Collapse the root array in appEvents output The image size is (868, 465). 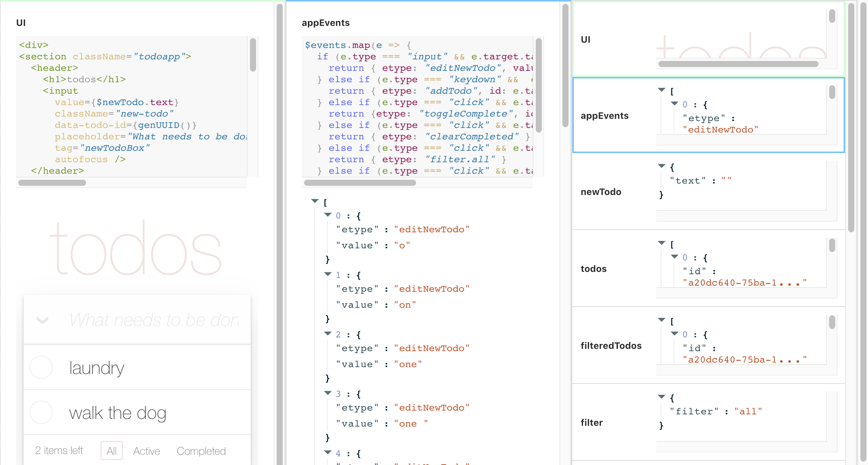(315, 201)
